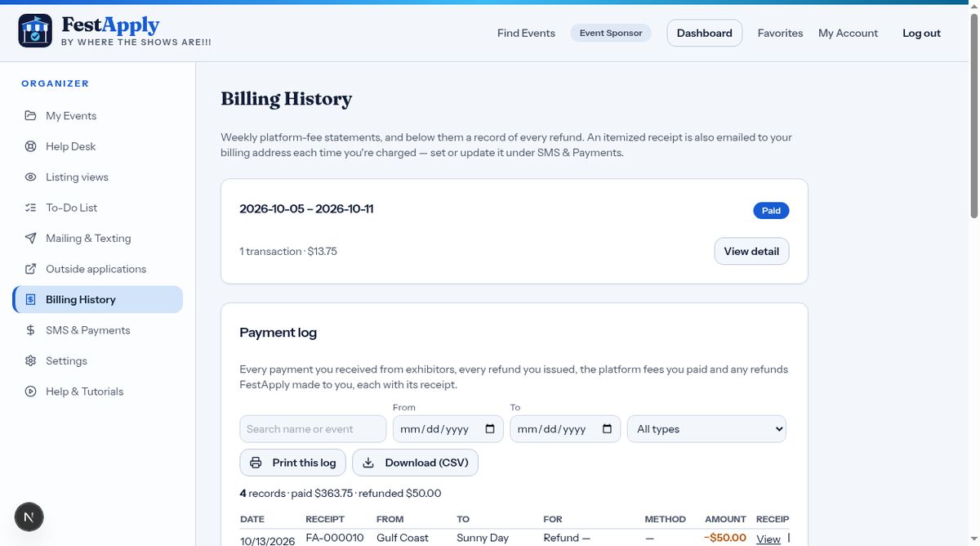The height and width of the screenshot is (546, 980).
Task: Open the Dashboard nav item
Action: pos(704,33)
